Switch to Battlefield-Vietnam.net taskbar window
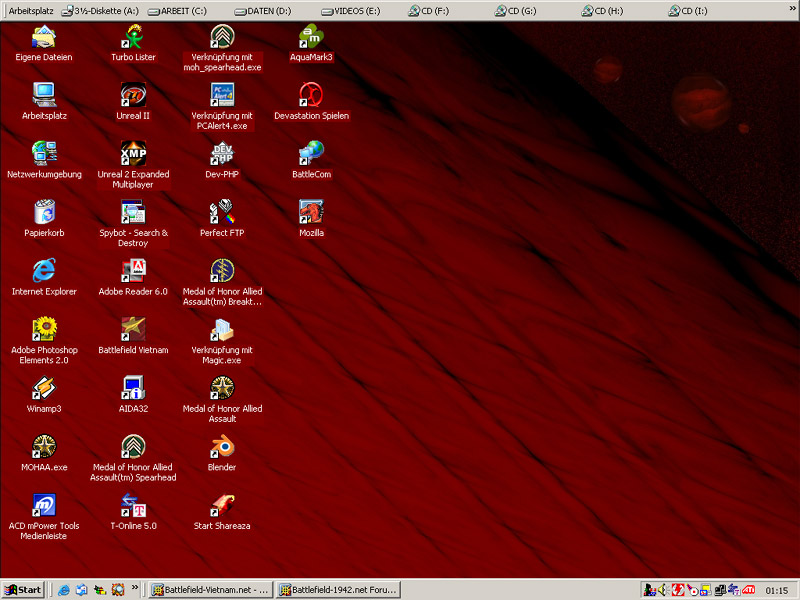The height and width of the screenshot is (600, 800). pos(211,590)
